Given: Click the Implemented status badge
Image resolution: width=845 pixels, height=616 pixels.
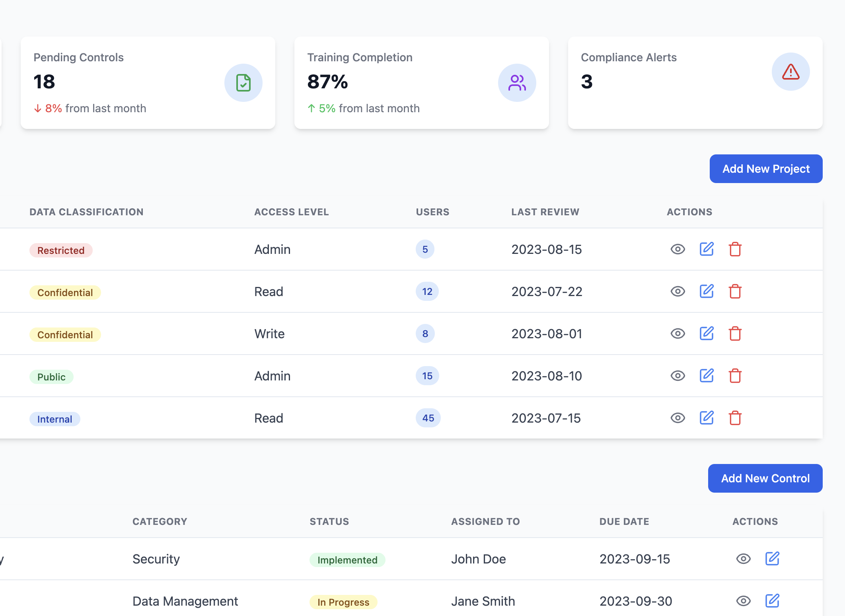Looking at the screenshot, I should 347,560.
